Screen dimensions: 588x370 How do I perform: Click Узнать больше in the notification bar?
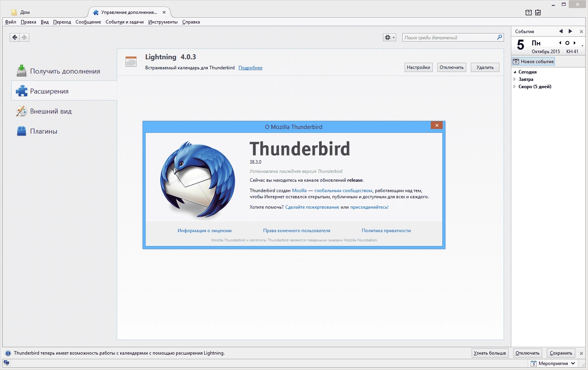[x=490, y=353]
